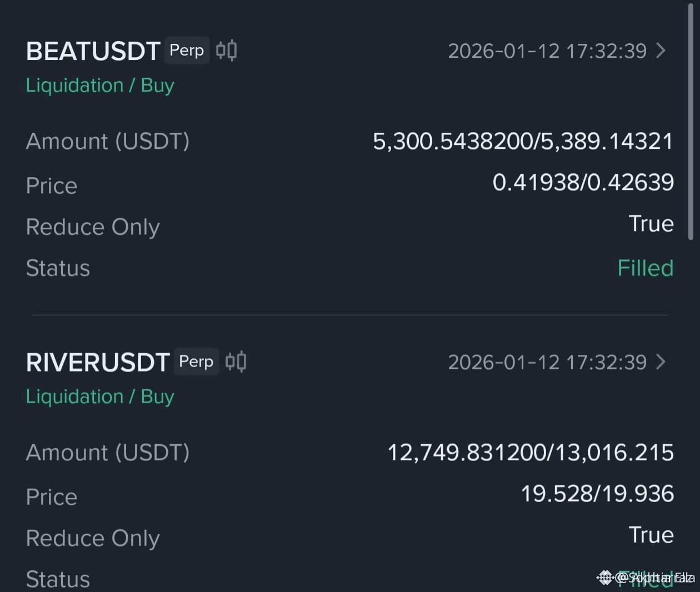Click the RIVERUSDT order timestamp

tap(547, 362)
